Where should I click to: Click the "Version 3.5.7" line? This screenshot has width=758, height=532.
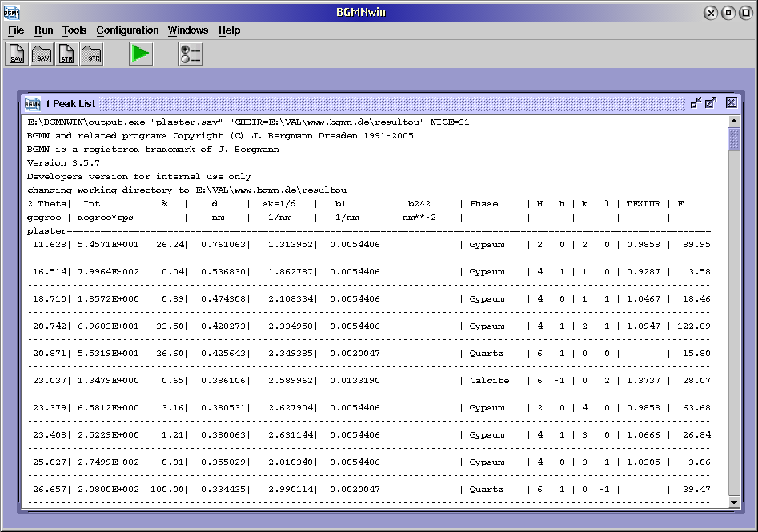click(63, 163)
